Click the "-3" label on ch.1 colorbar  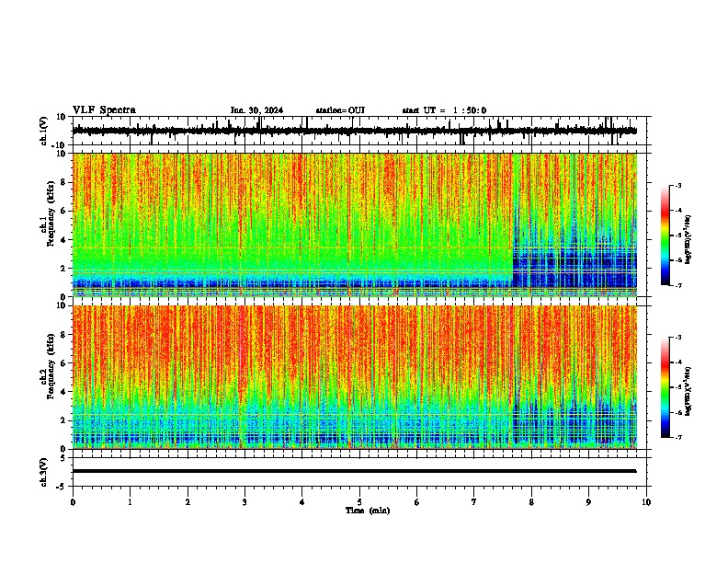[x=677, y=185]
